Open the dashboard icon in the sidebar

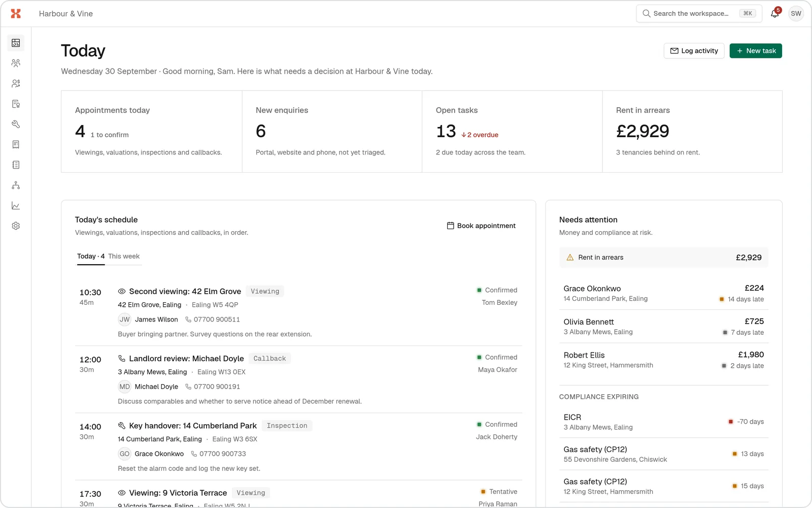[16, 43]
